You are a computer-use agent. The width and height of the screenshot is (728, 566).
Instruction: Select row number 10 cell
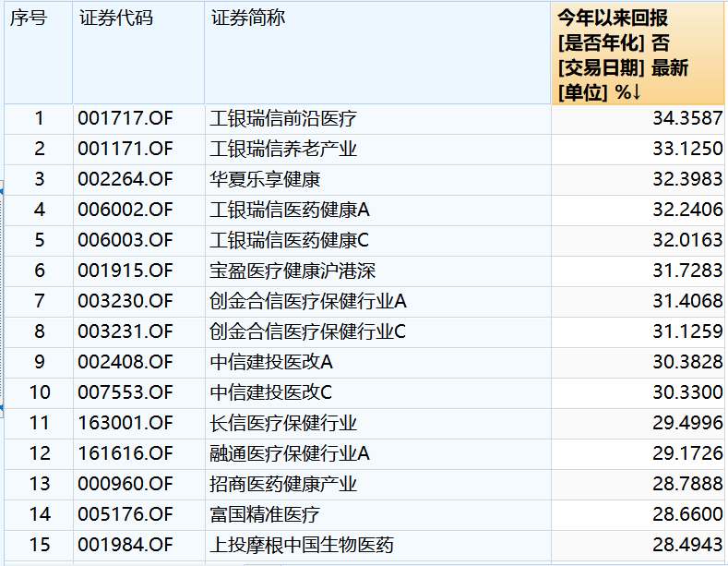click(x=39, y=392)
